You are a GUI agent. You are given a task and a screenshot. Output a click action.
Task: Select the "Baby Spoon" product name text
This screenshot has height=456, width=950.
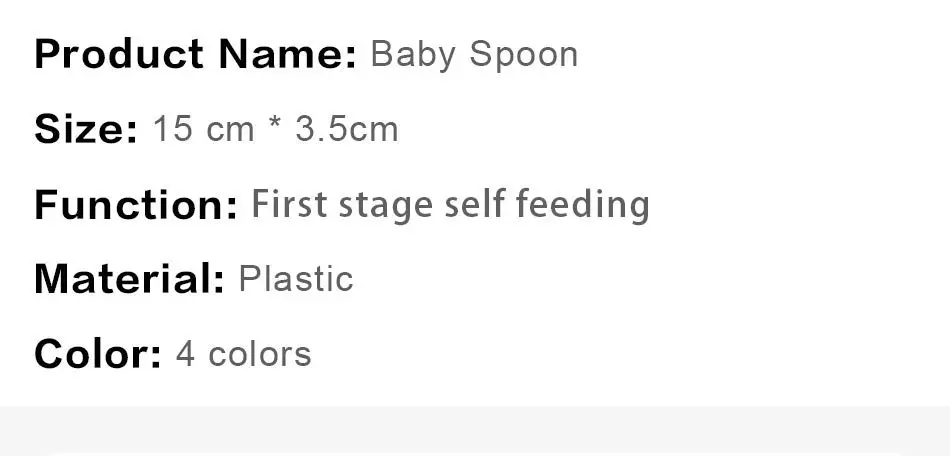474,54
